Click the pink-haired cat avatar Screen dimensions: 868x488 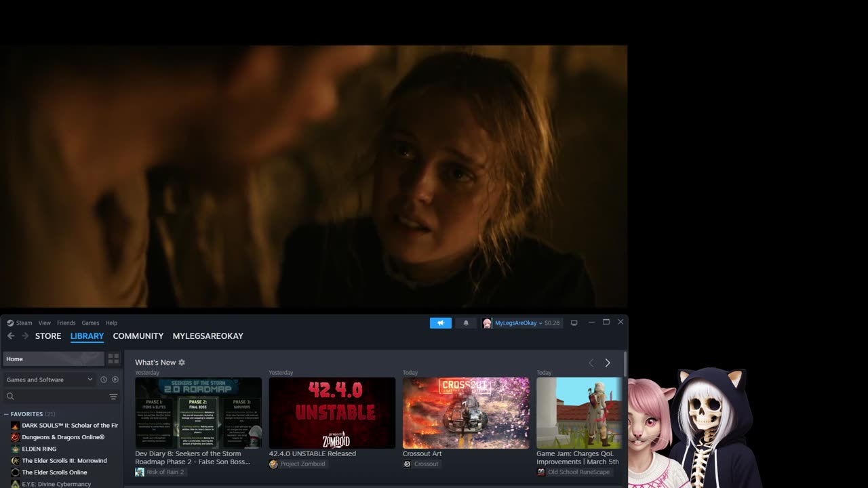pyautogui.click(x=652, y=434)
